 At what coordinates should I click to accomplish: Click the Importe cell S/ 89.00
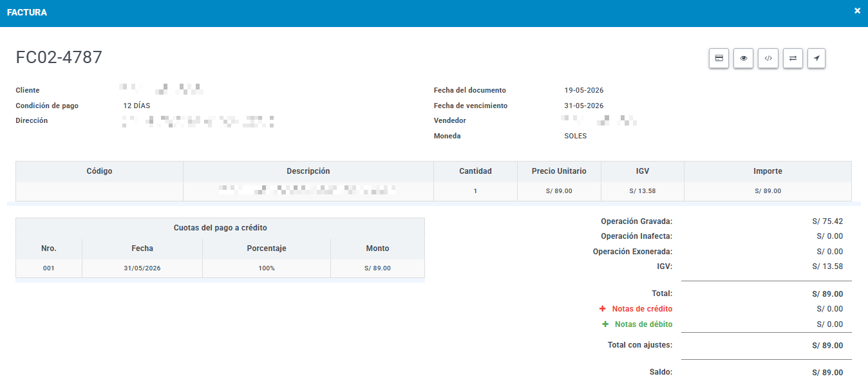coord(768,191)
